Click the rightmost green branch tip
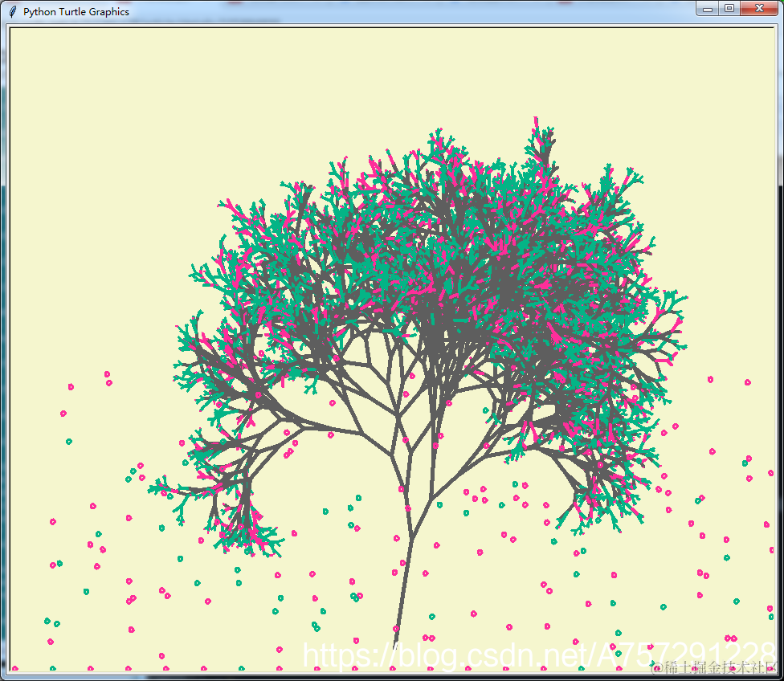 point(683,298)
